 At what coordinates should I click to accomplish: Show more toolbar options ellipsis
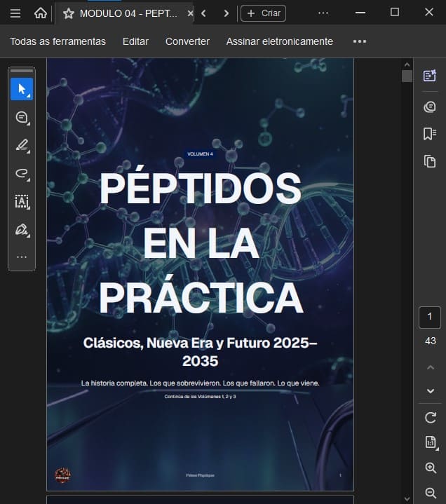[360, 41]
